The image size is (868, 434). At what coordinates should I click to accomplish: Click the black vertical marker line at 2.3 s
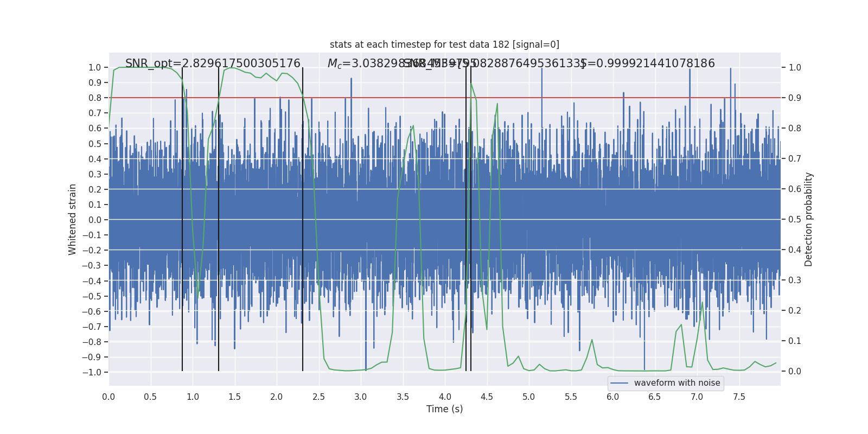tap(303, 219)
